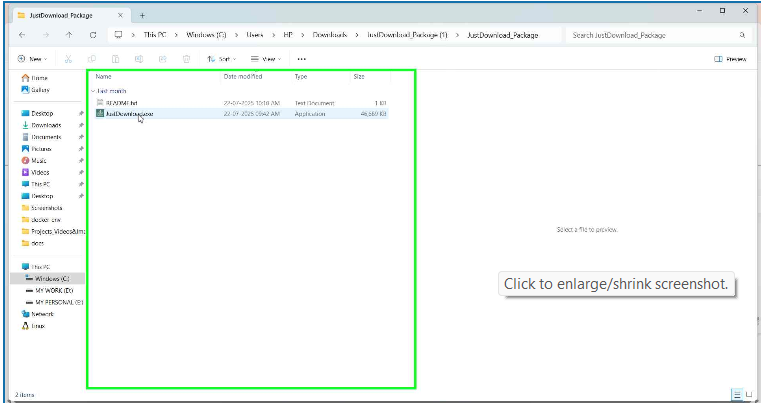This screenshot has width=761, height=403.
Task: Click the Paste clipboard icon
Action: [x=116, y=59]
